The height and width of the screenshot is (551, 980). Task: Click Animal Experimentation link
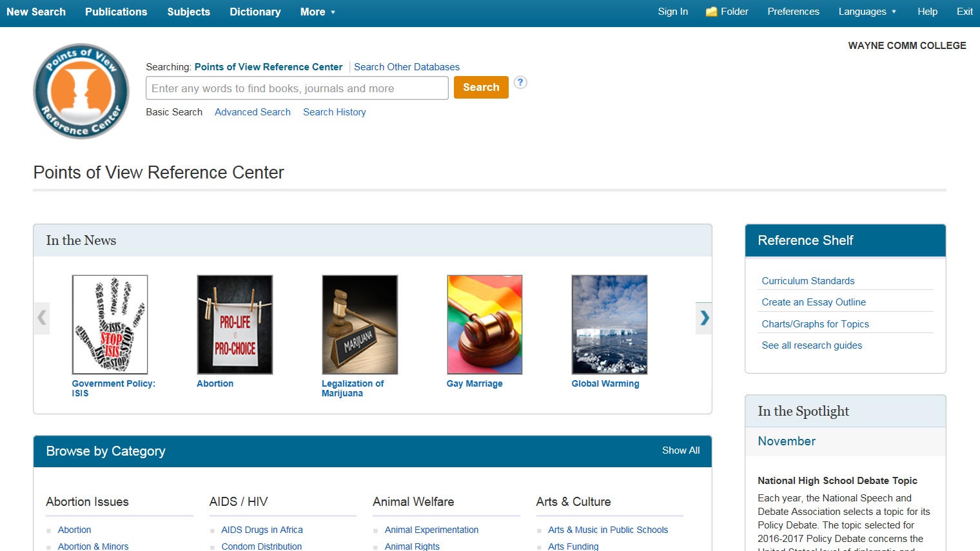[432, 530]
